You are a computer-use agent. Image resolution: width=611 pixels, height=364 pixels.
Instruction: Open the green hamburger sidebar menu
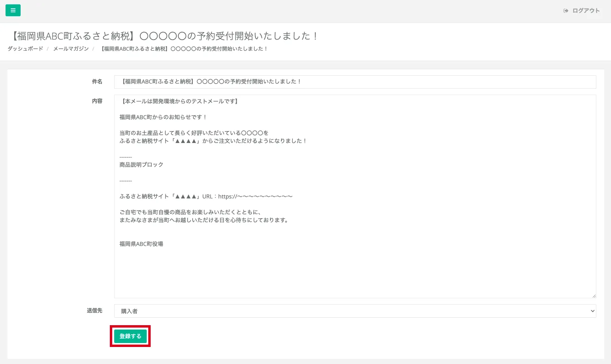pyautogui.click(x=13, y=10)
